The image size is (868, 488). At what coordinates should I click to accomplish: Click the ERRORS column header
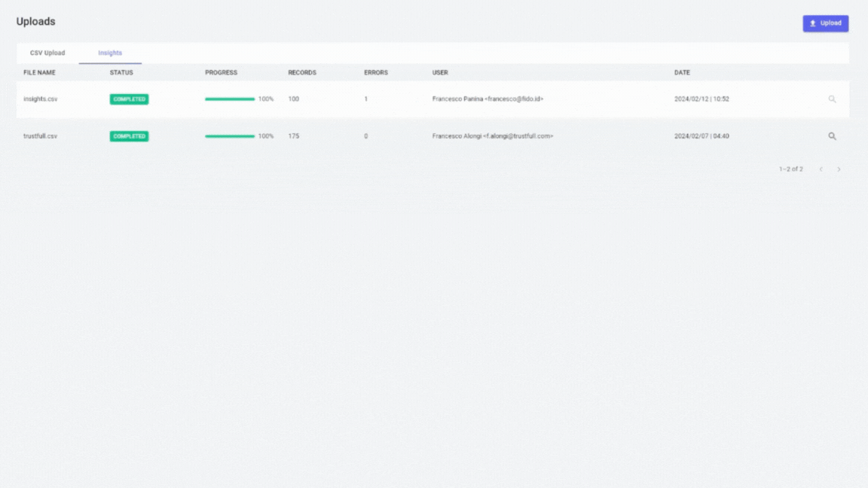click(x=376, y=72)
